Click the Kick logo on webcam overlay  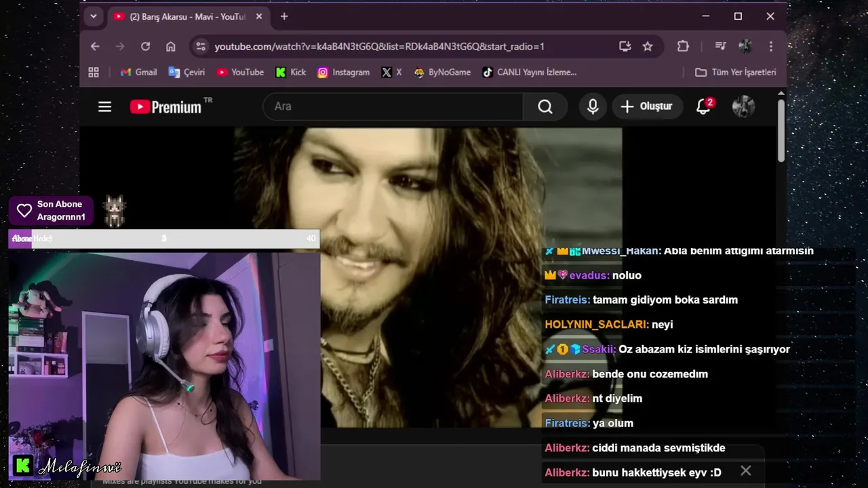pyautogui.click(x=23, y=466)
